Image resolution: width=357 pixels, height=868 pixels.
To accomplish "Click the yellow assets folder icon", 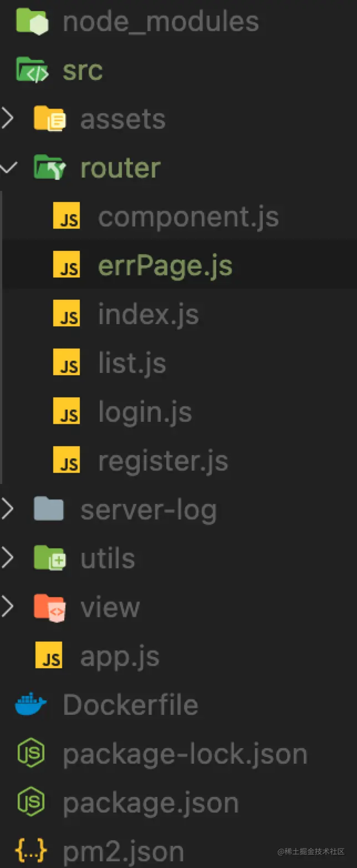I will click(x=49, y=118).
